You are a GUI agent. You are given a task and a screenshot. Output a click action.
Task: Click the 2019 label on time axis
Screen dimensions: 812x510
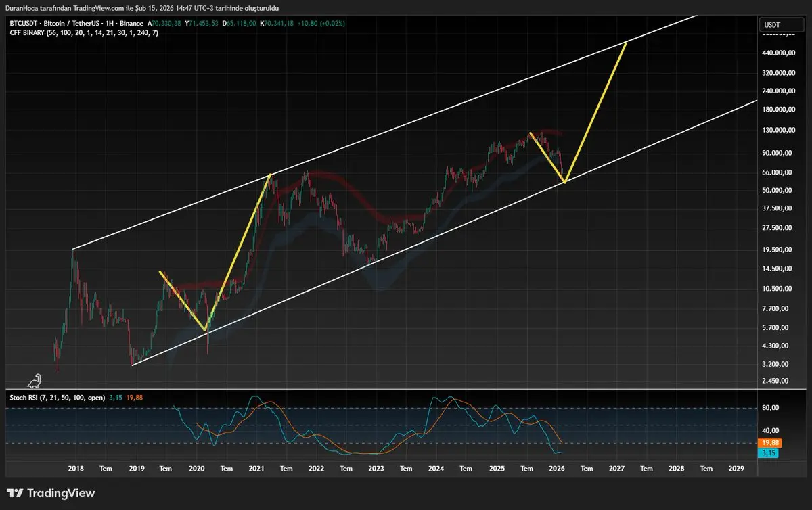coord(137,468)
